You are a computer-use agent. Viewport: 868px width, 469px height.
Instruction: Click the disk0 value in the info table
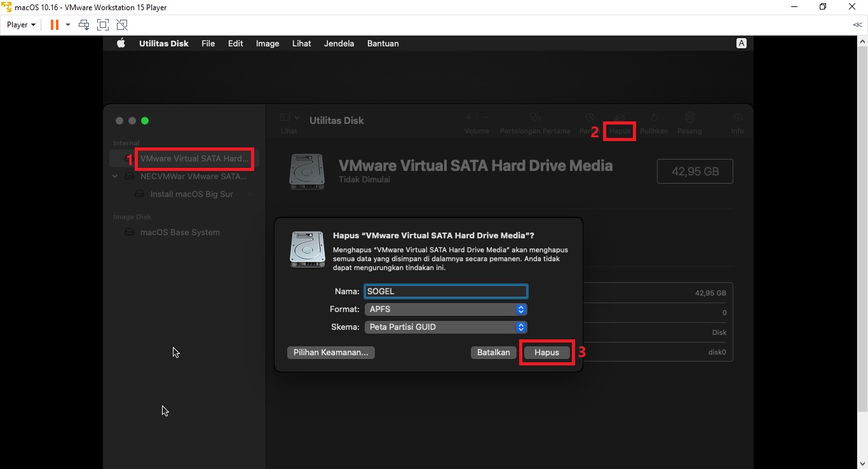click(x=717, y=352)
